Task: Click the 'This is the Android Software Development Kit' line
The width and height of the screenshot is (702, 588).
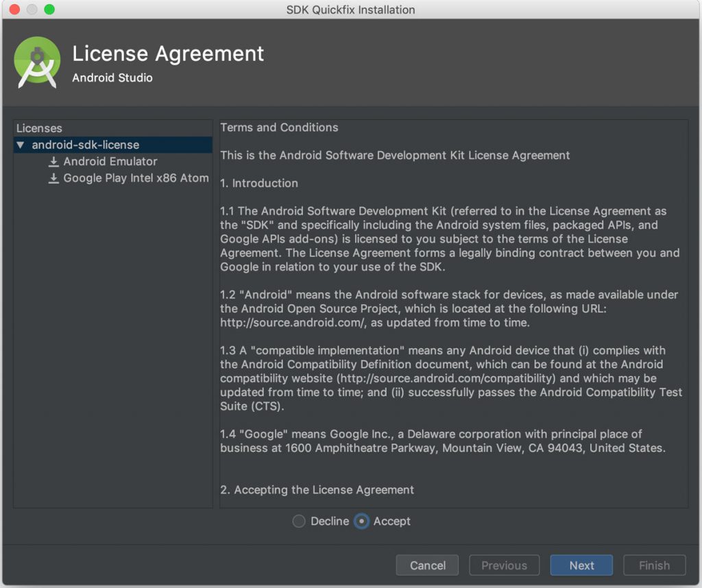Action: pos(395,156)
